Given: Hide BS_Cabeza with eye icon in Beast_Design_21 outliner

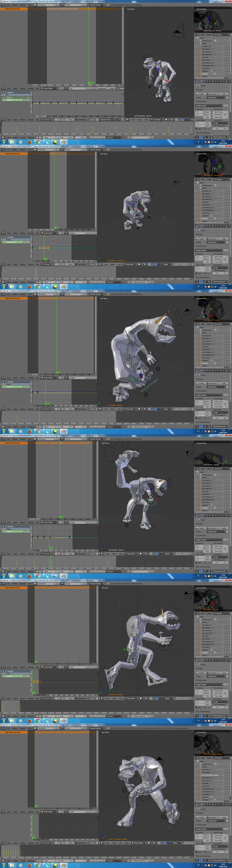Looking at the screenshot, I should [x=223, y=49].
